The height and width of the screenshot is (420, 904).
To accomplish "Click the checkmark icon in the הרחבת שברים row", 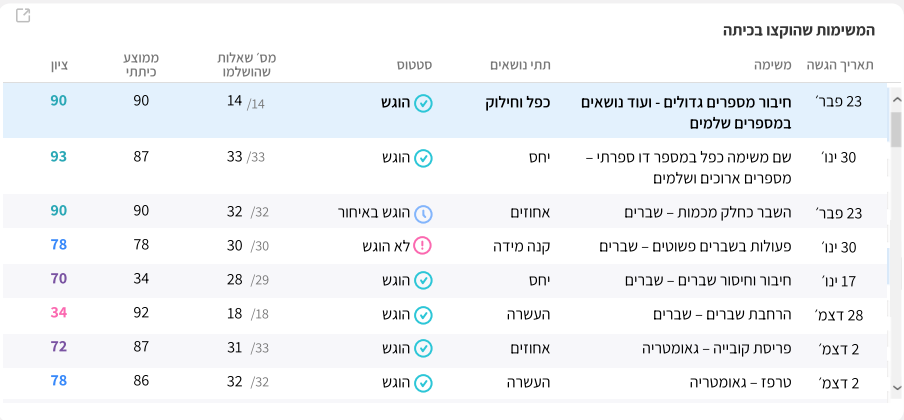I will (423, 315).
